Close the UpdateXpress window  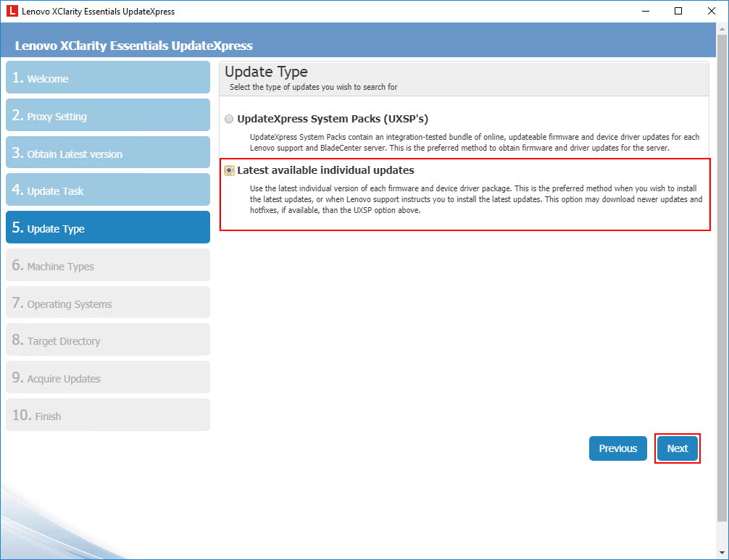click(x=712, y=11)
